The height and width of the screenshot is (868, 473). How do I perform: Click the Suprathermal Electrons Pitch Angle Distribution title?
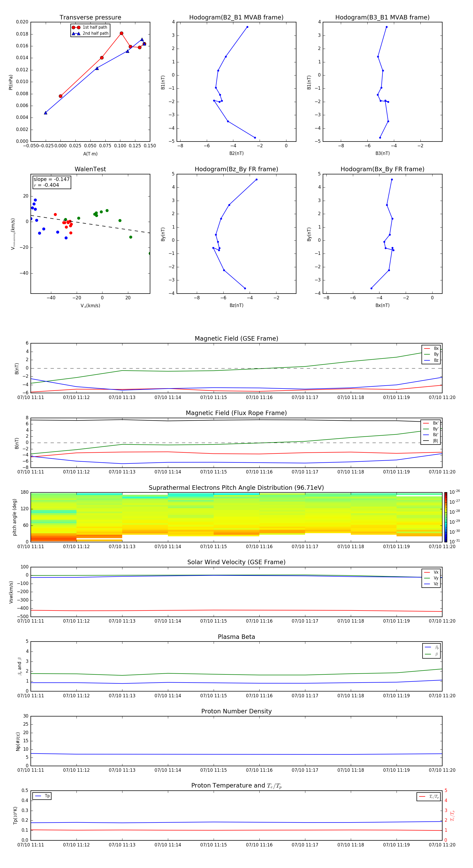point(236,488)
